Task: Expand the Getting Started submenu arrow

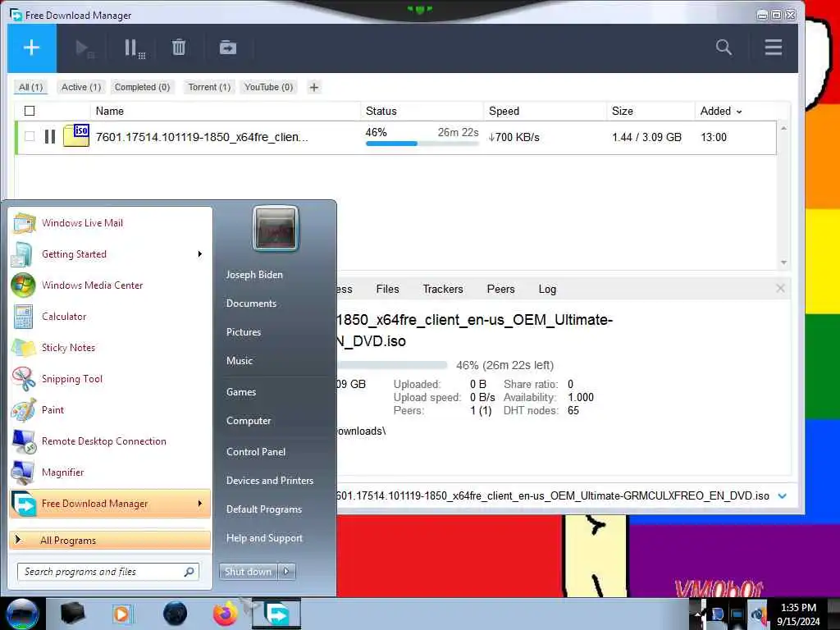Action: coord(200,254)
